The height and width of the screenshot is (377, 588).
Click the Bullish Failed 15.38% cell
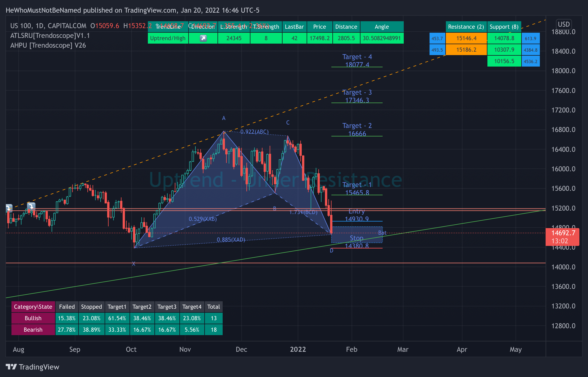(67, 318)
